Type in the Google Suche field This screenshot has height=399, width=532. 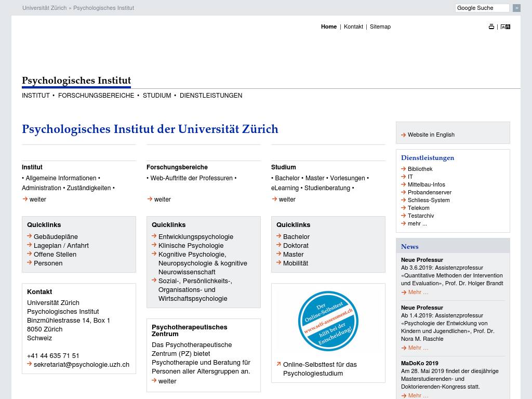[x=482, y=8]
